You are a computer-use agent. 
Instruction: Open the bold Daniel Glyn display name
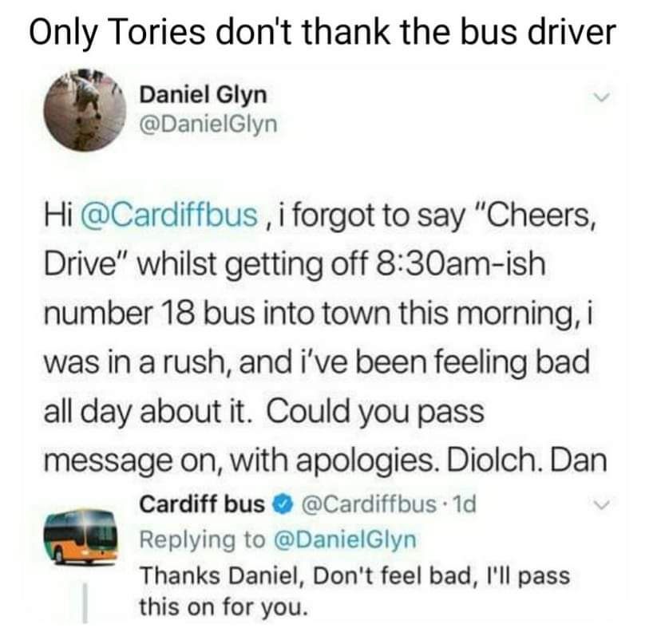[x=204, y=94]
